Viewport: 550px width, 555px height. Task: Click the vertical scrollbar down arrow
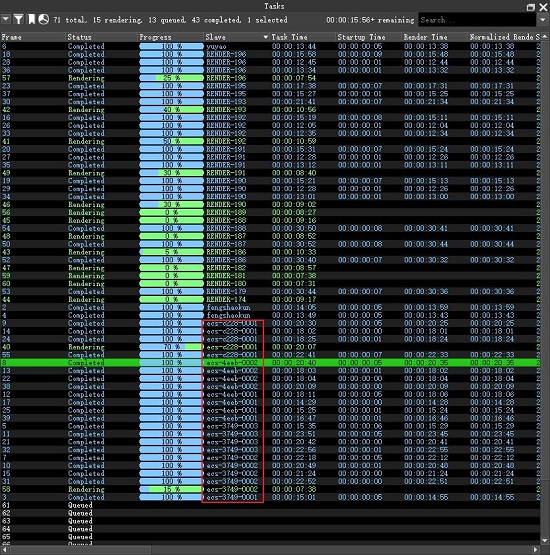(x=545, y=541)
